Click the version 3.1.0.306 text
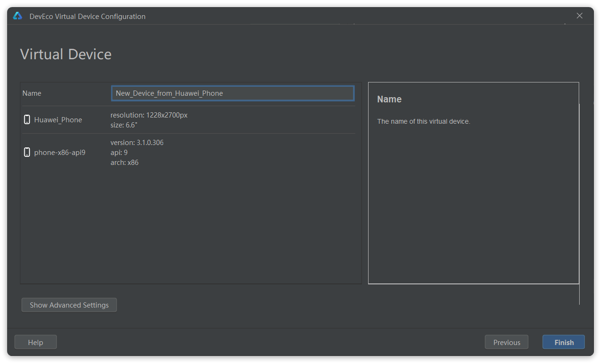The width and height of the screenshot is (601, 364). [x=137, y=143]
